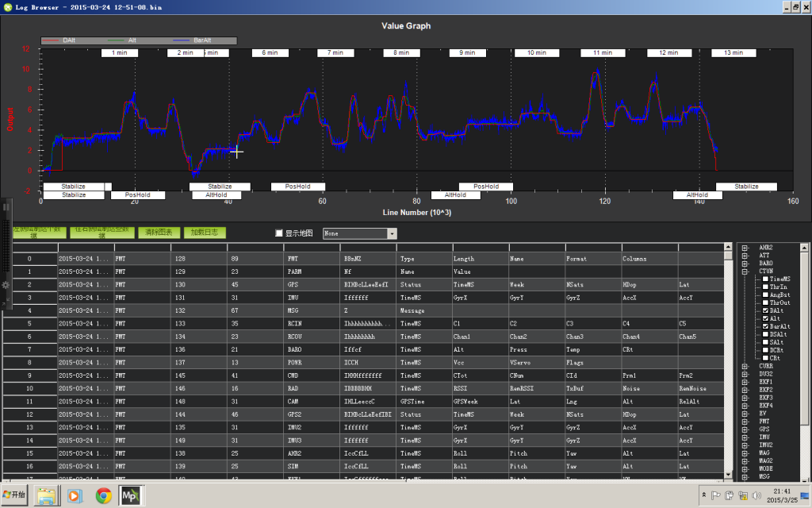Image resolution: width=812 pixels, height=508 pixels.
Task: Click the 1 min time marker
Action: (120, 53)
